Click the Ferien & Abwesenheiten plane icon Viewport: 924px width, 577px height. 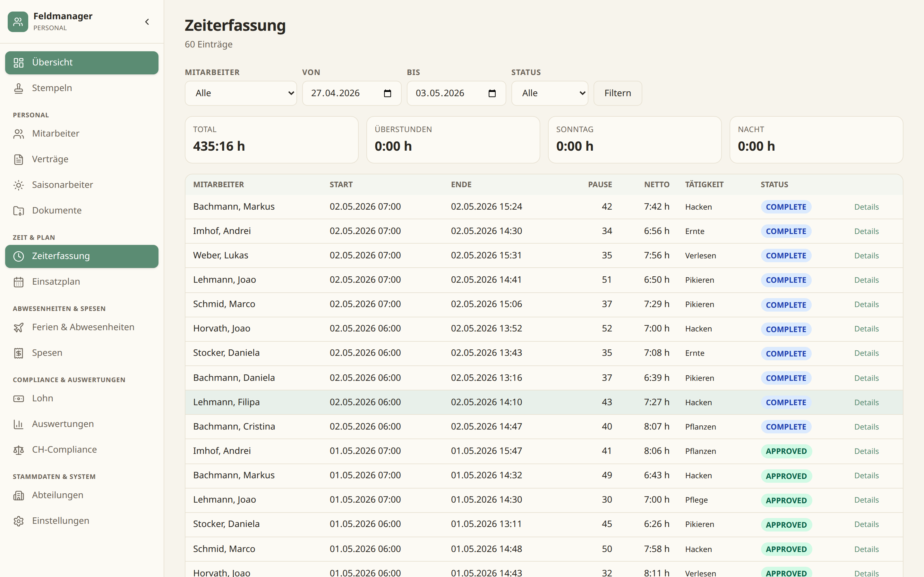point(18,327)
